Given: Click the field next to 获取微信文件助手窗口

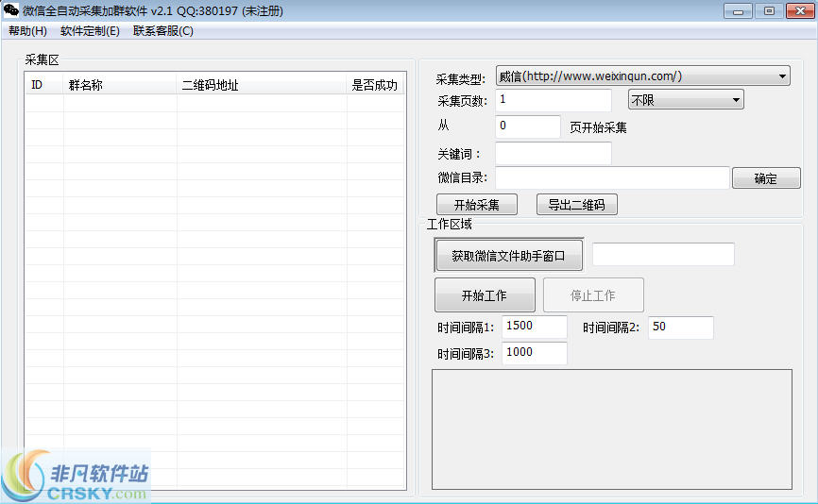Looking at the screenshot, I should click(663, 254).
